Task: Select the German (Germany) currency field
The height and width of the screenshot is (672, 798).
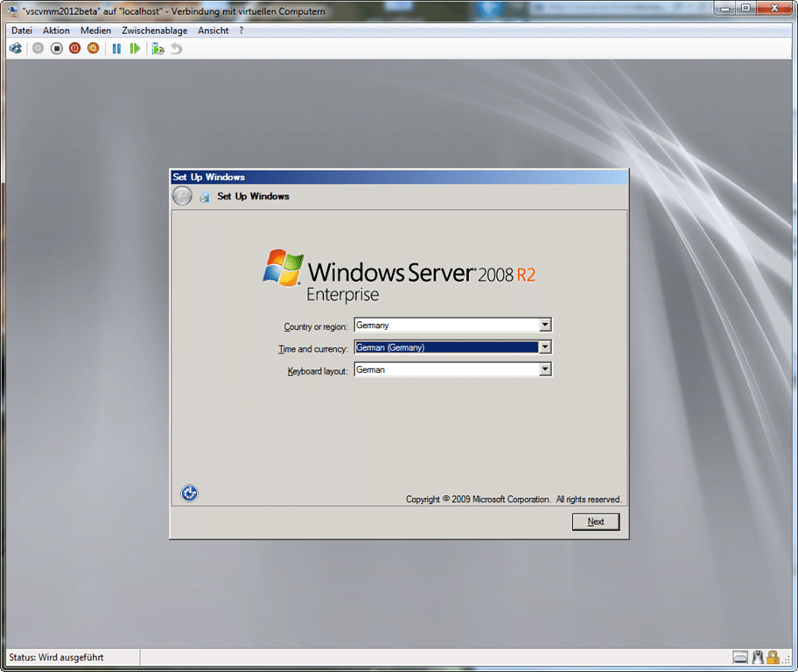Action: [453, 347]
